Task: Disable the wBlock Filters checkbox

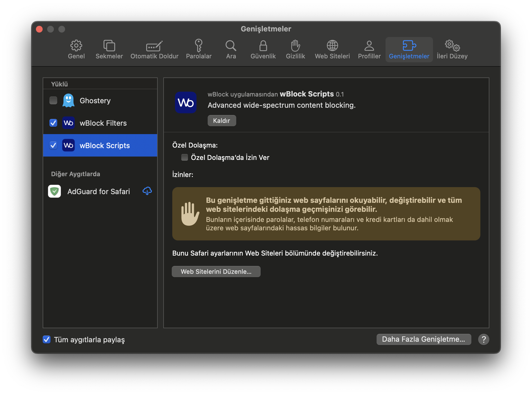Action: (53, 123)
